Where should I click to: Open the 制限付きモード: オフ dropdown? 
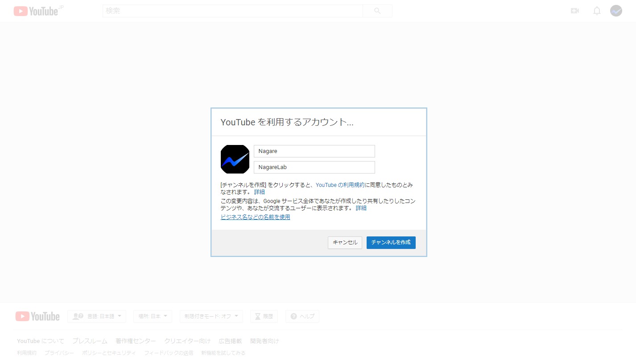(x=211, y=316)
